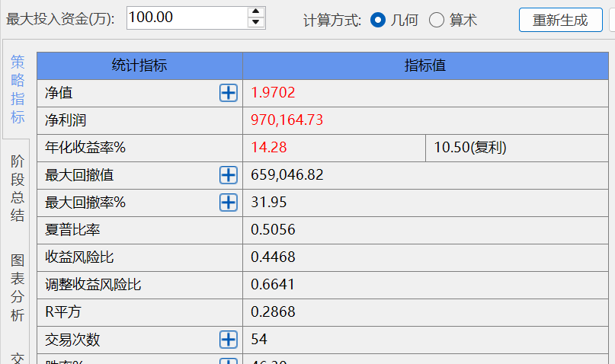615x364 pixels.
Task: Decrease 最大投入资金 with the down arrow
Action: pos(256,23)
